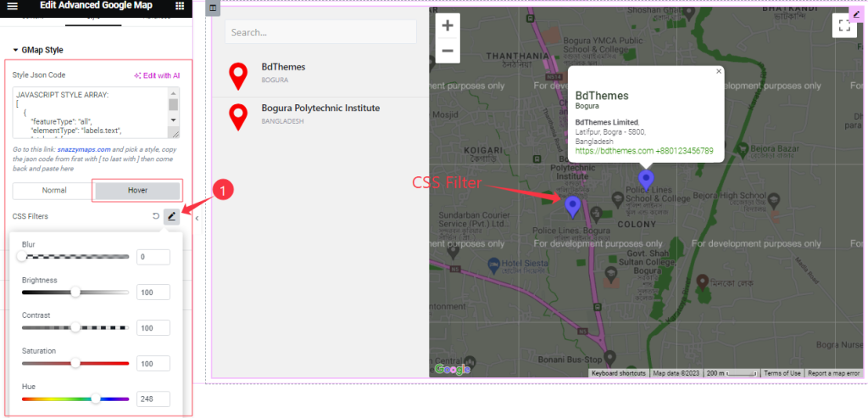868x418 pixels.
Task: Click Report a map error
Action: click(x=834, y=373)
